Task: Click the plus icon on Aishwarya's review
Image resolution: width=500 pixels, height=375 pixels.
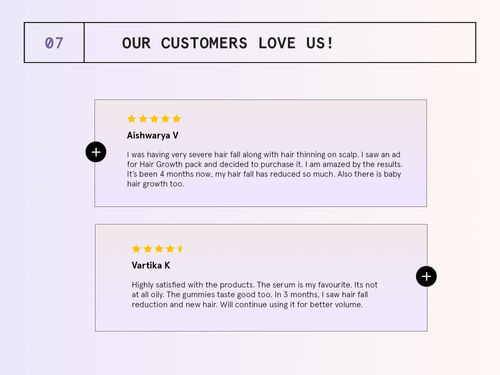Action: click(x=96, y=152)
